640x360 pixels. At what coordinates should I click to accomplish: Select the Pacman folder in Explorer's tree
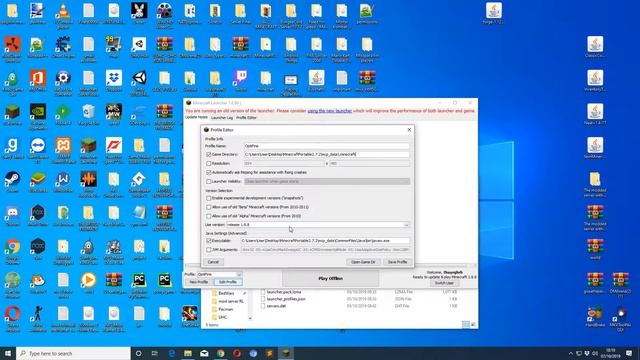pyautogui.click(x=226, y=309)
